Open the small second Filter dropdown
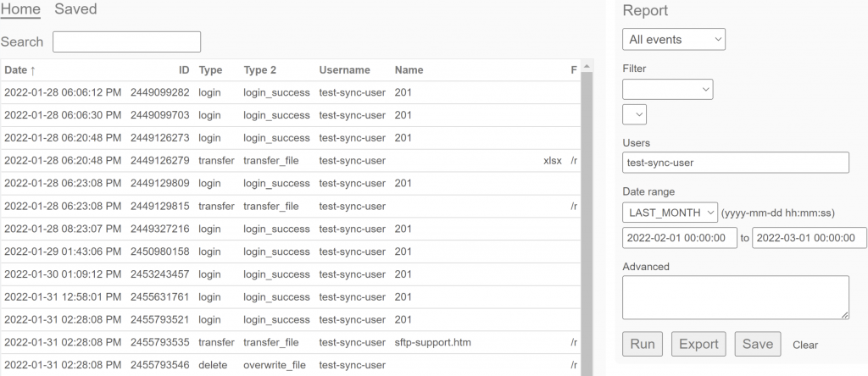This screenshot has width=868, height=376. 634,114
